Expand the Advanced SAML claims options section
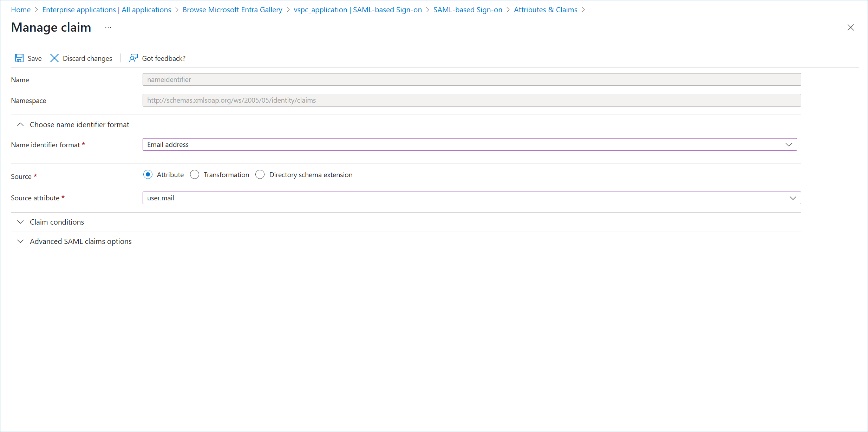The width and height of the screenshot is (868, 432). coord(80,241)
